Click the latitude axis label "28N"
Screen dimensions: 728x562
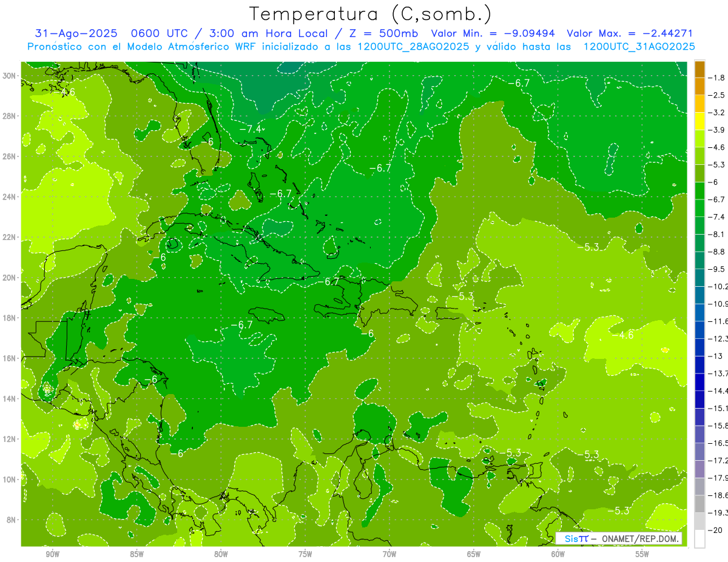(x=10, y=116)
